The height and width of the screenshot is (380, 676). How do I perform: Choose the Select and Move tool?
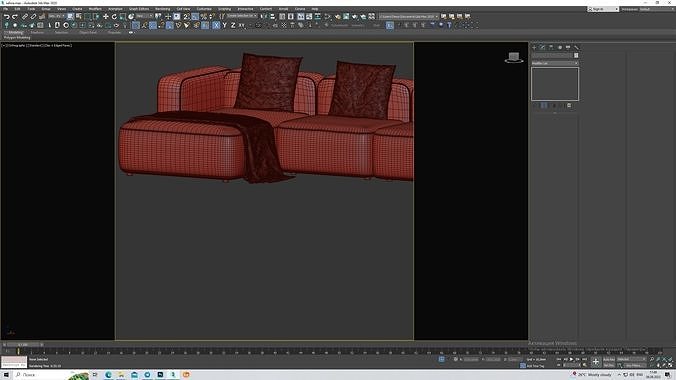(106, 16)
